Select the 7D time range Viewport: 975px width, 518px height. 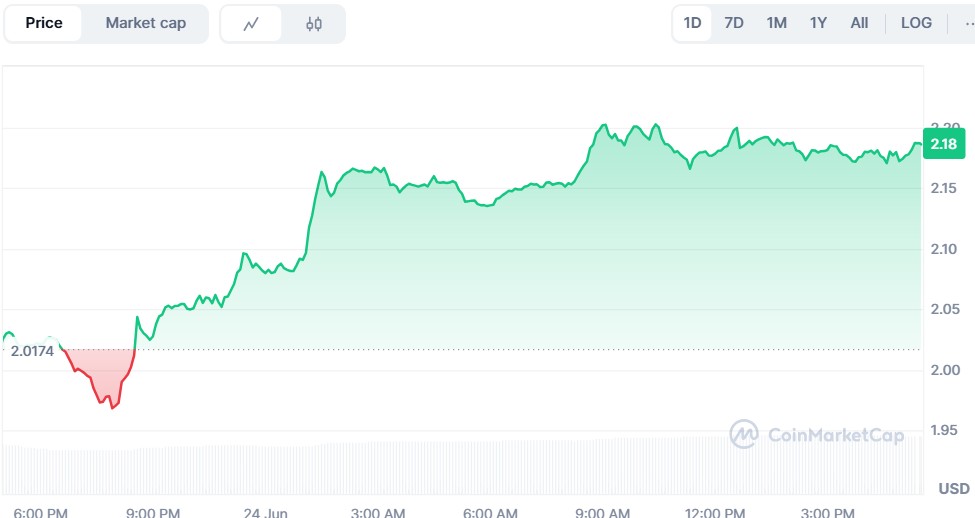[x=734, y=23]
